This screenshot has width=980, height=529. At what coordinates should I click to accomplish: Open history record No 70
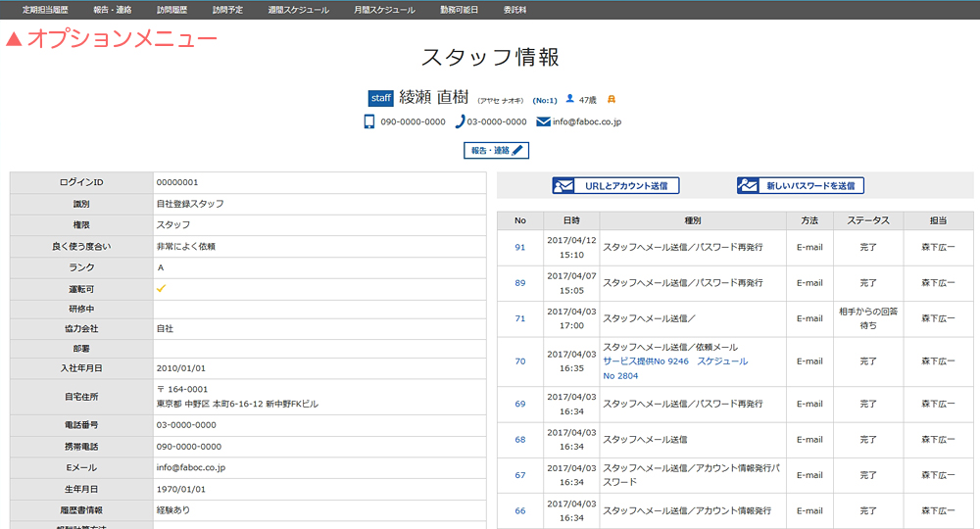520,361
